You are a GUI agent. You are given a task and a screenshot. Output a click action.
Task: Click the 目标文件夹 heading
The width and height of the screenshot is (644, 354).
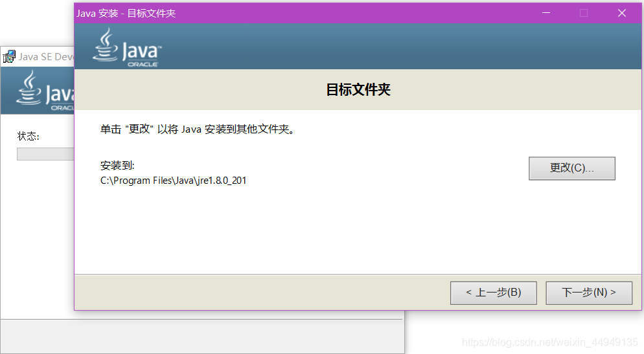(x=358, y=89)
